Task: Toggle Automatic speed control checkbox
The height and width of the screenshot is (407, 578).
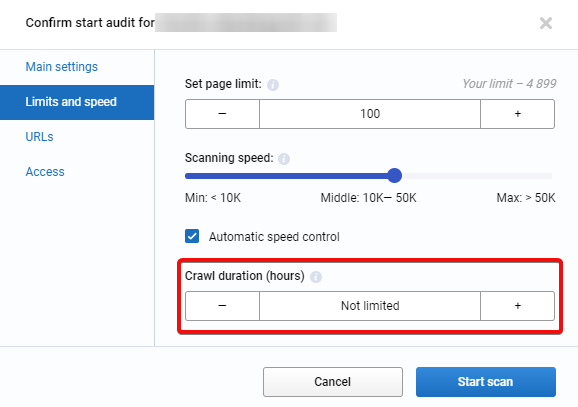Action: [x=192, y=236]
